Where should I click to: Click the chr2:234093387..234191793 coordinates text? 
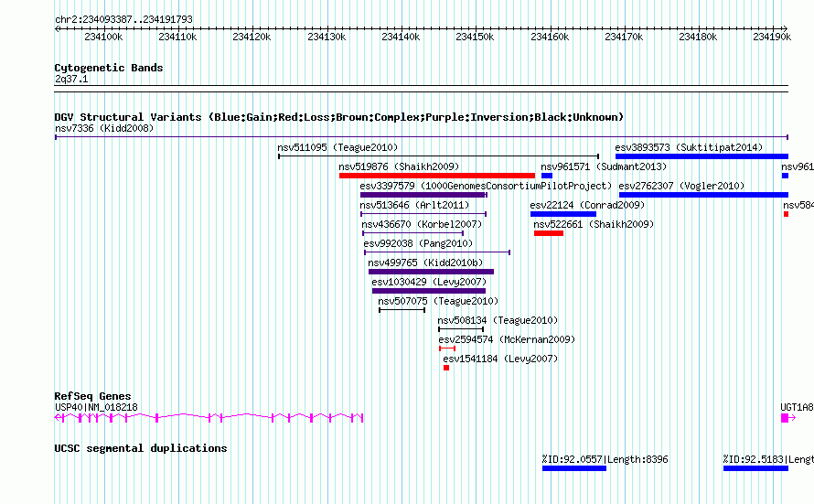click(x=123, y=19)
